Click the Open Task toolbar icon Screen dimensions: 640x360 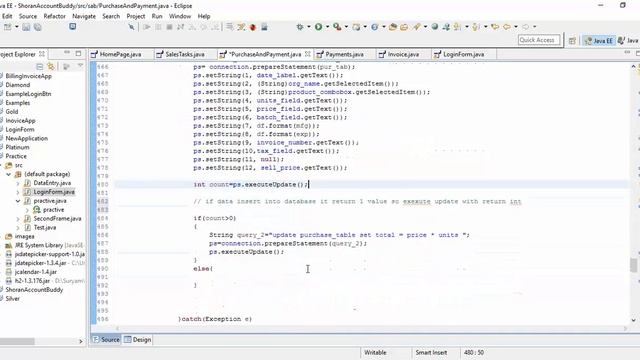click(x=404, y=27)
